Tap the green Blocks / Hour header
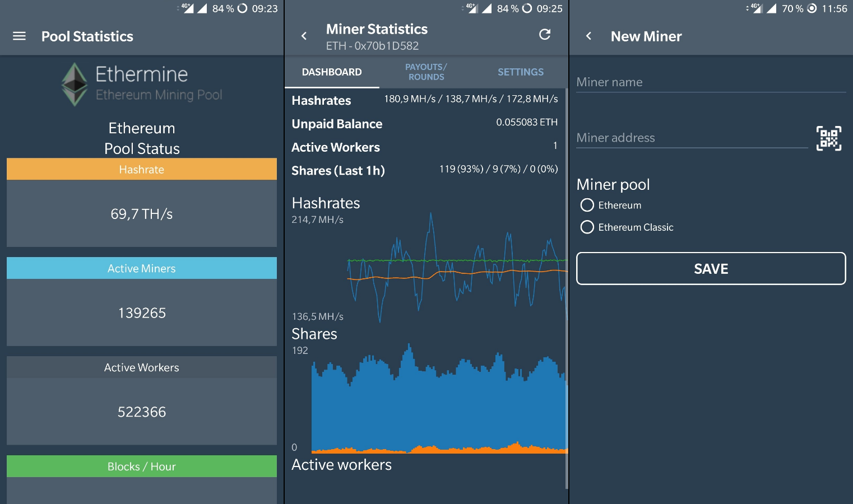The width and height of the screenshot is (853, 504). point(142,466)
